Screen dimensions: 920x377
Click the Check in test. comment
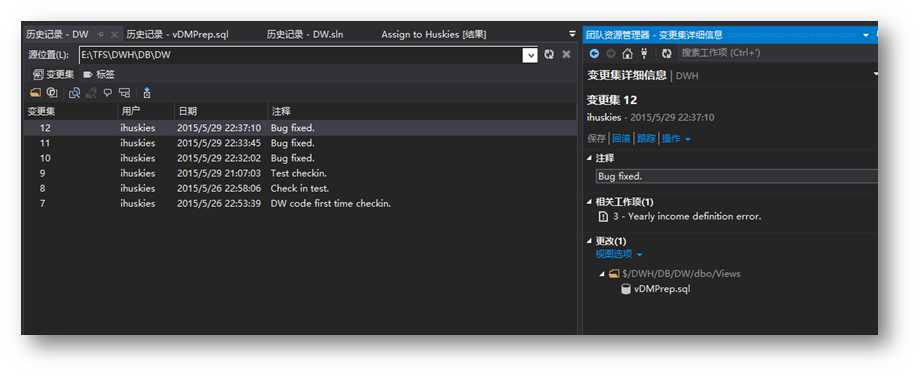pyautogui.click(x=300, y=189)
